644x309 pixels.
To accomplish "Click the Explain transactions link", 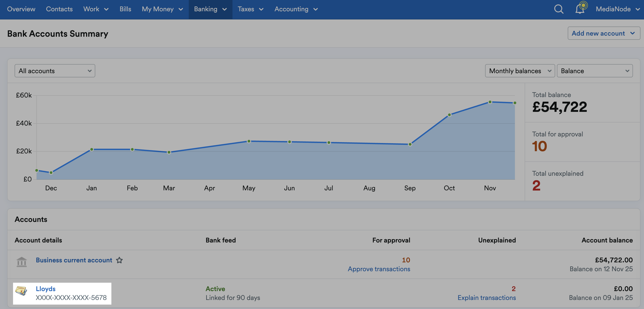I will coord(486,298).
